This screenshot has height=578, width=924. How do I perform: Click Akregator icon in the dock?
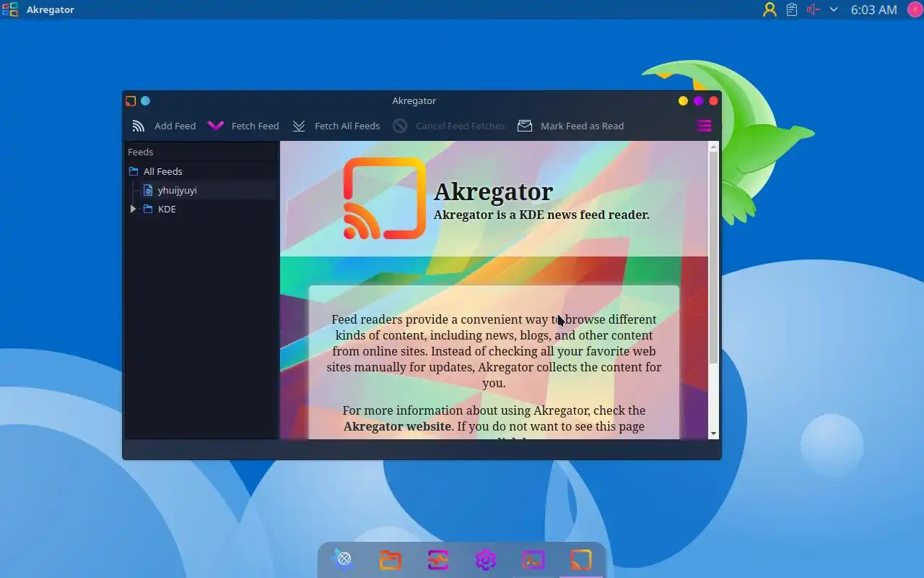coord(581,559)
